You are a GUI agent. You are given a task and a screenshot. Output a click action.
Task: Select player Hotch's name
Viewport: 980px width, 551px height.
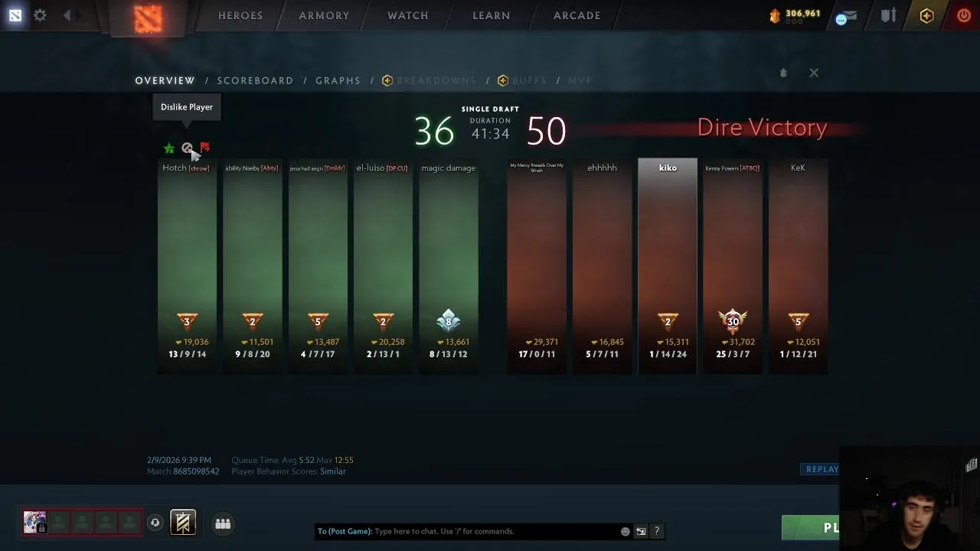click(186, 168)
